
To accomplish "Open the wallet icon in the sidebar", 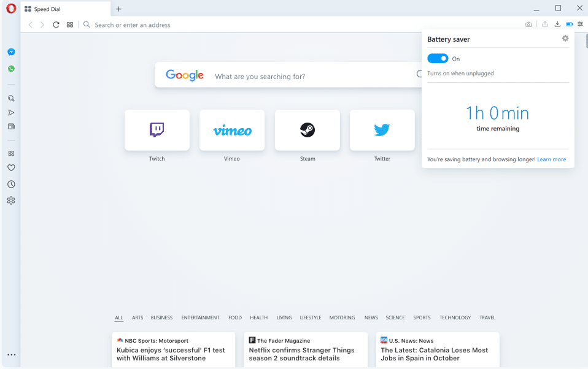I will click(x=11, y=127).
